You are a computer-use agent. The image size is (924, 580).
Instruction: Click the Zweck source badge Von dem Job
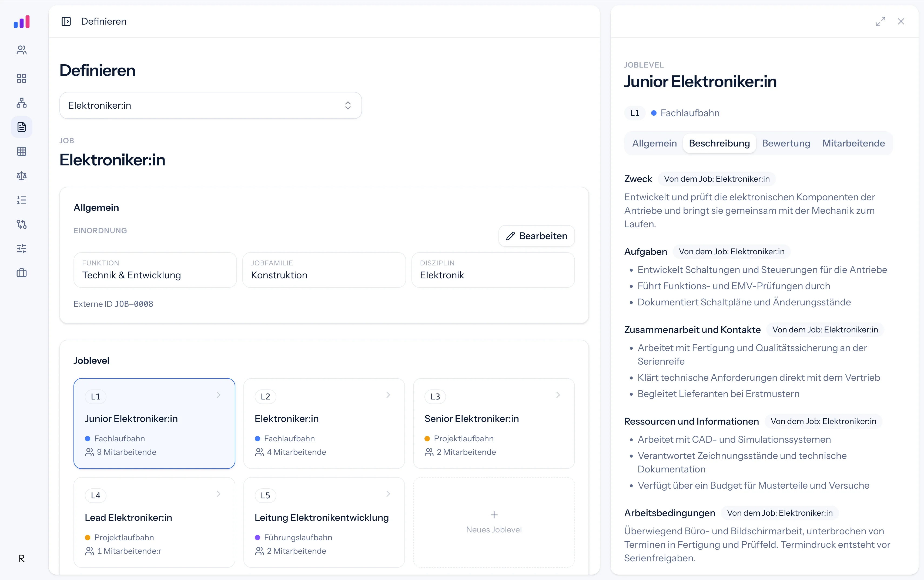coord(717,179)
